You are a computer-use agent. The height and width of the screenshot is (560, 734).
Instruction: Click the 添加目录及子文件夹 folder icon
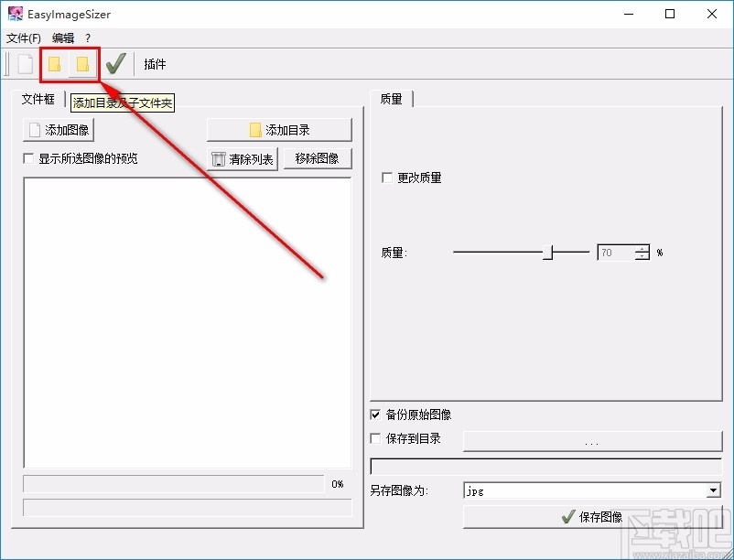81,63
